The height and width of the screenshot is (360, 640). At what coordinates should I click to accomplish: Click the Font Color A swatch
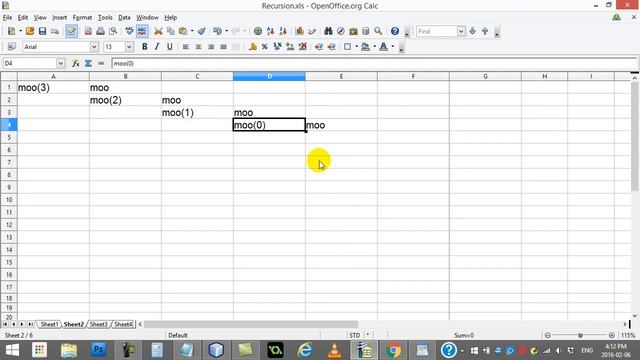[383, 47]
